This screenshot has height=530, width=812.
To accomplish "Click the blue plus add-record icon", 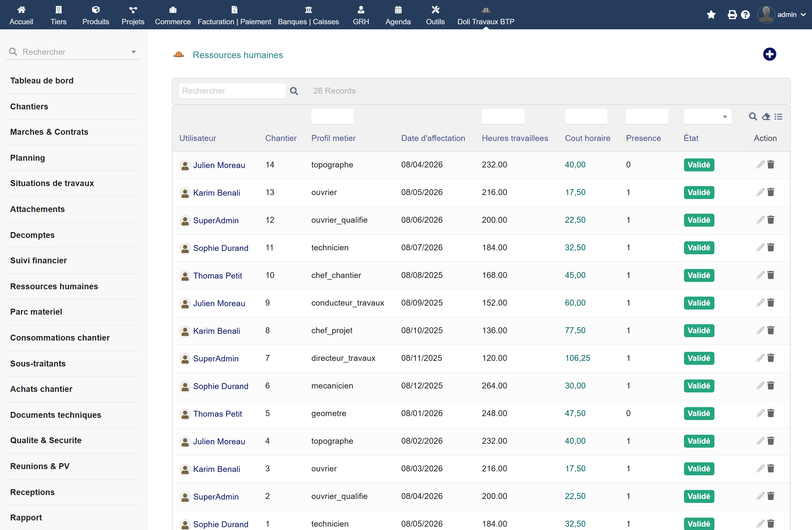I will click(x=769, y=54).
